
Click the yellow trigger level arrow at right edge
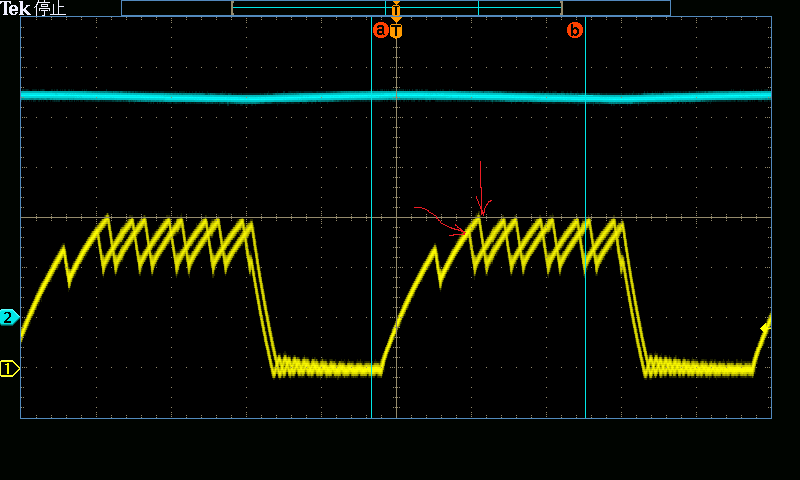[765, 328]
